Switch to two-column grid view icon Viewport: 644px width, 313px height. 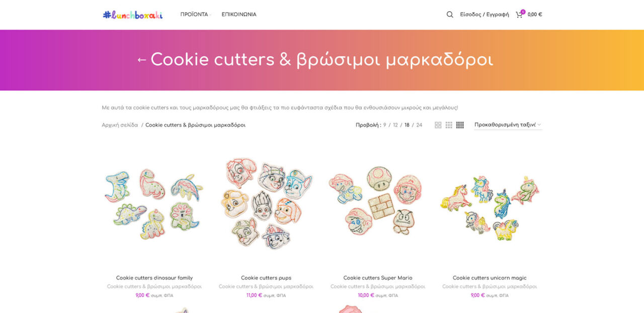438,125
